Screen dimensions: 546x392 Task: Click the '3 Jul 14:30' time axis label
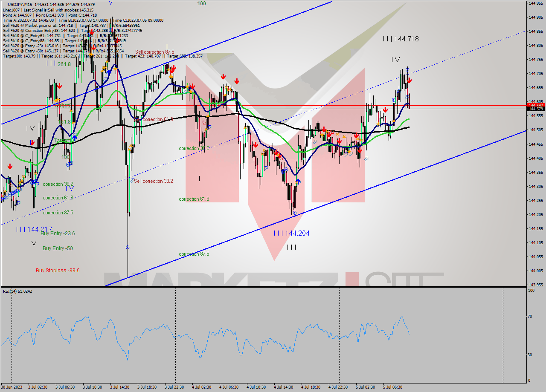coord(120,387)
